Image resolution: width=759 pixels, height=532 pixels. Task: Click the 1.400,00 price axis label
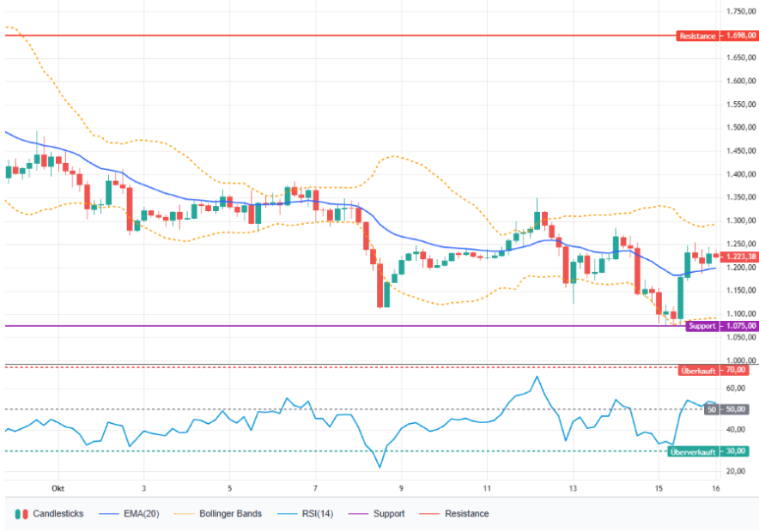pos(741,174)
